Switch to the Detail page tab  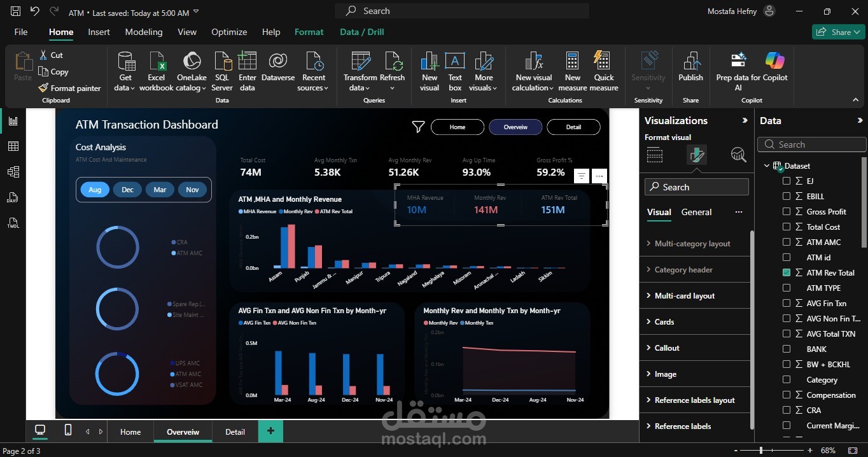(235, 432)
